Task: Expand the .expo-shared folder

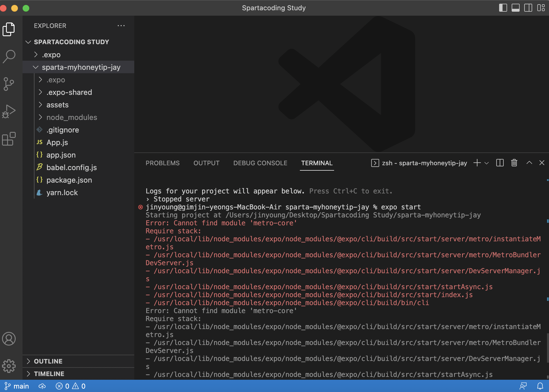Action: 78,92
